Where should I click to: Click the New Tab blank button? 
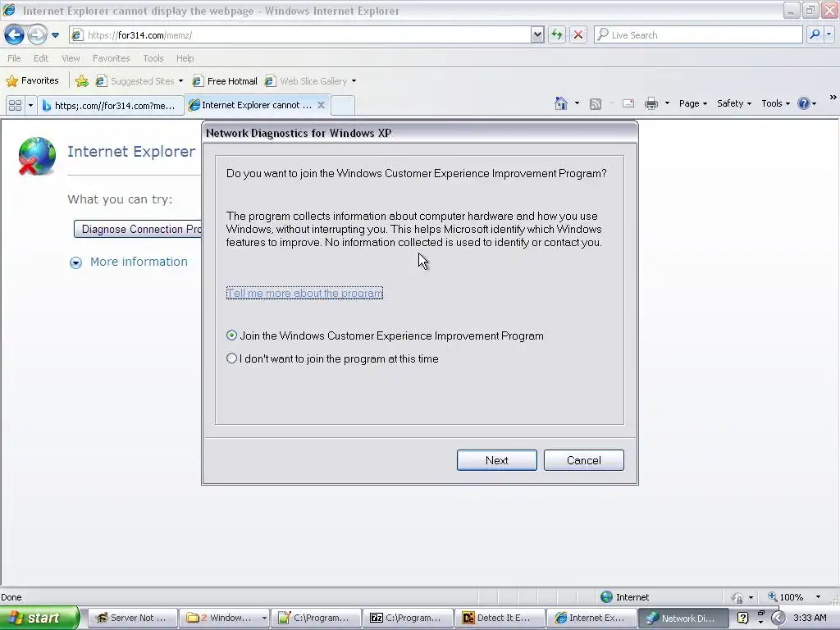343,106
